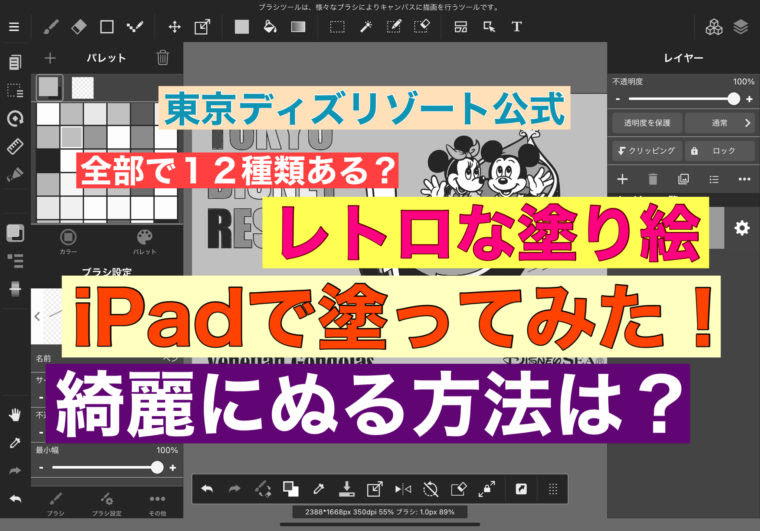Select the Operation cursor tool
The image size is (760, 531).
click(489, 27)
